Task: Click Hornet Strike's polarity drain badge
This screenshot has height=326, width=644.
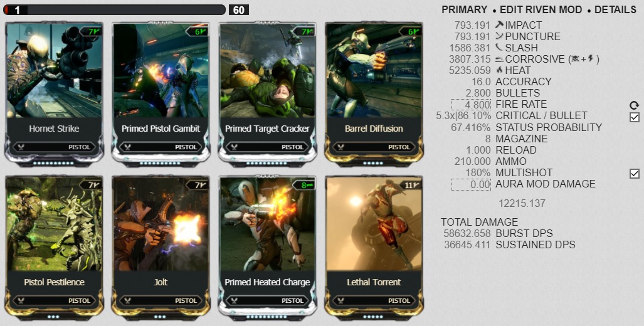Action: (x=90, y=31)
